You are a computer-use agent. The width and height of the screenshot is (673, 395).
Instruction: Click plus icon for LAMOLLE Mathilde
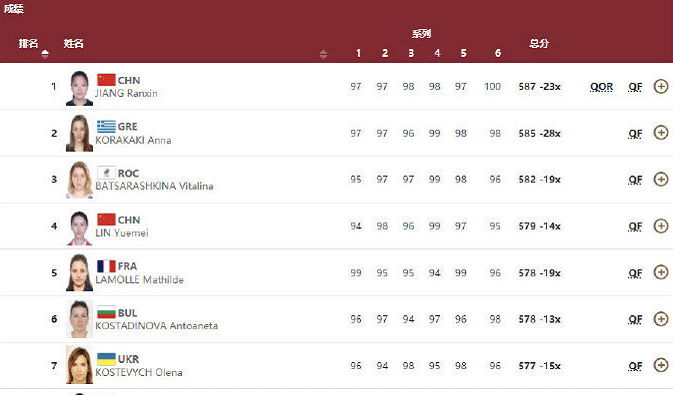point(661,272)
